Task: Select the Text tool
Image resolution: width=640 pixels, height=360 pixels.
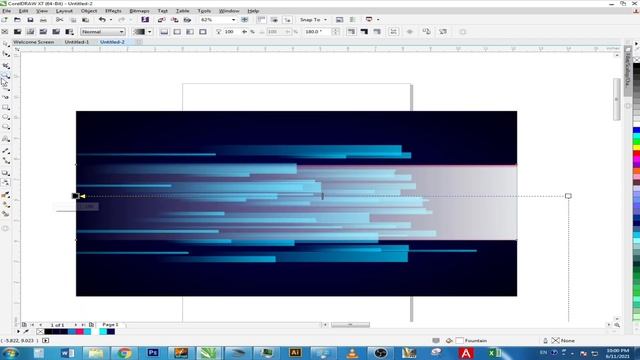Action: [6, 139]
